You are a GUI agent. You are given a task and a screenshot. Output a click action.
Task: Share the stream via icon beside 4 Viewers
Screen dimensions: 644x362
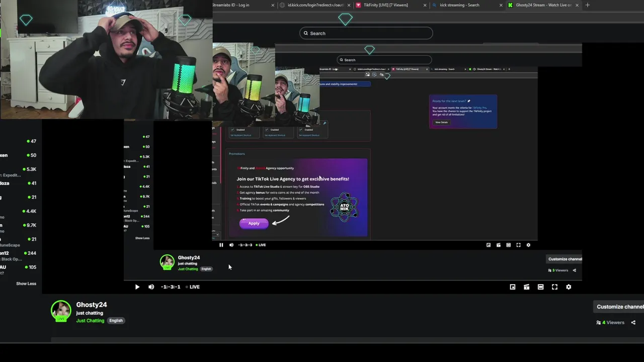click(x=633, y=323)
